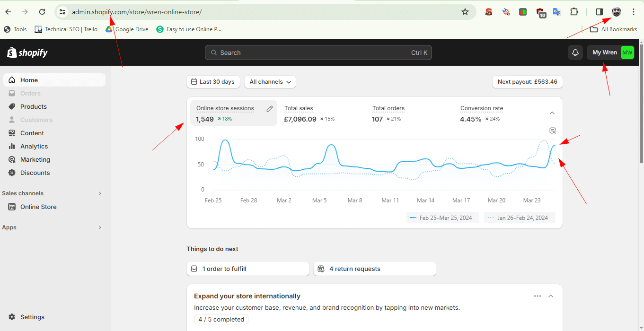Open three-dot menu on internationally card

tap(538, 296)
